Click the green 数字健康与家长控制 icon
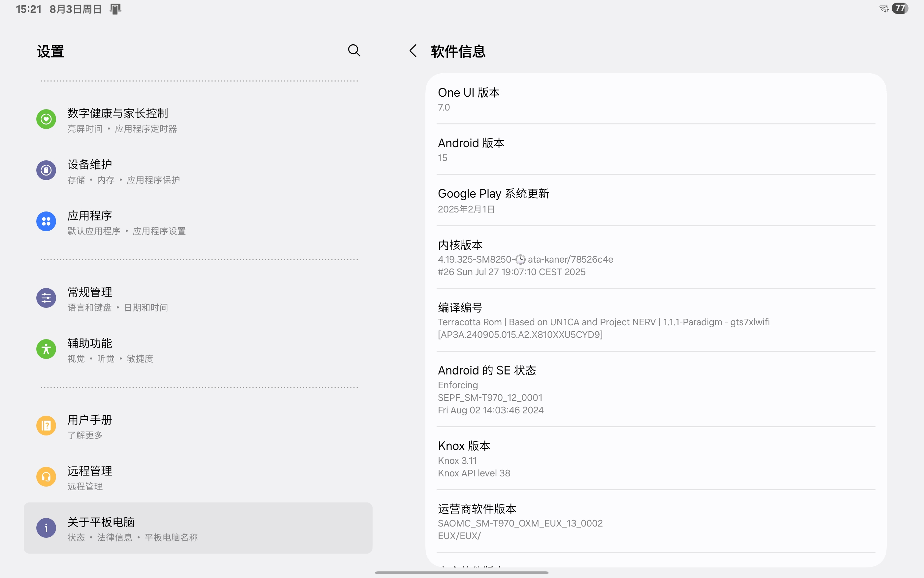 (x=46, y=119)
